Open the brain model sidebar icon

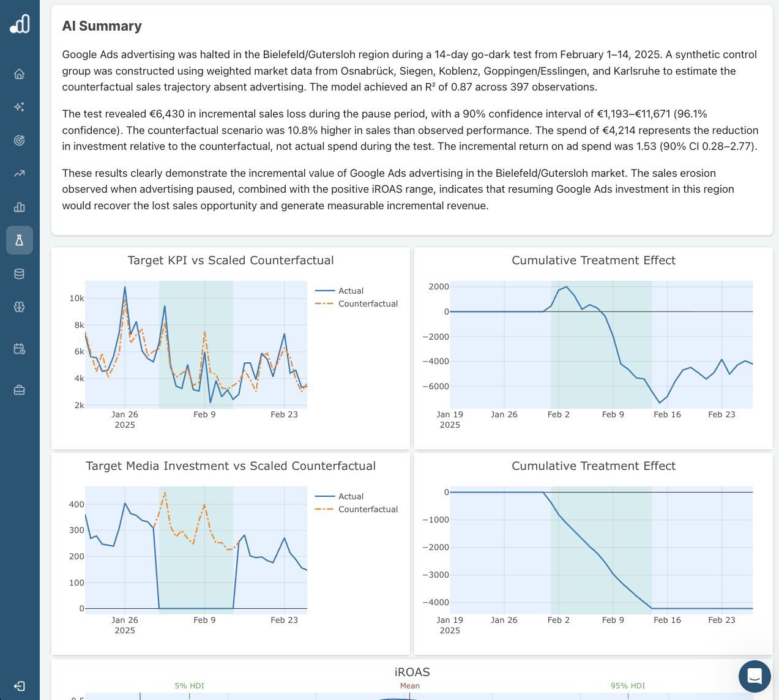coord(20,307)
